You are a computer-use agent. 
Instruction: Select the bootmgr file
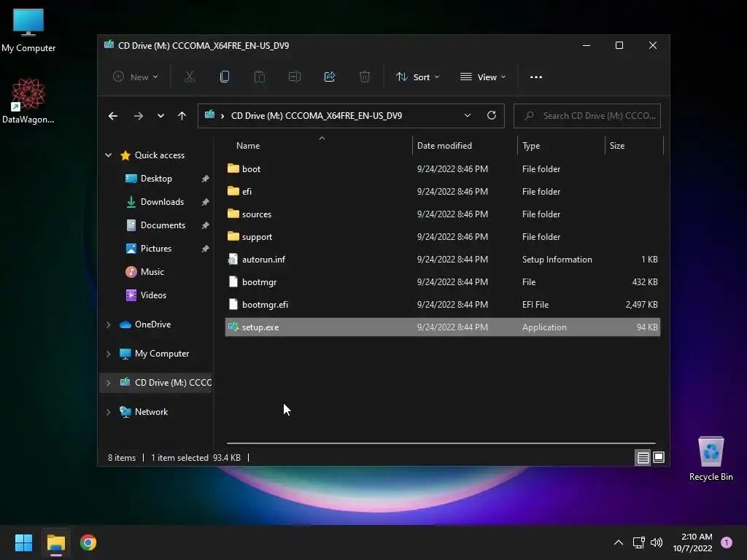pos(443,282)
